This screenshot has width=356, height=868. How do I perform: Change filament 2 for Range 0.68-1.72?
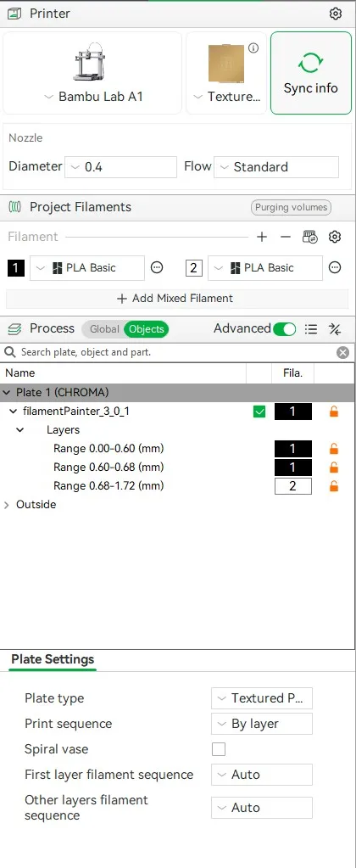(293, 486)
